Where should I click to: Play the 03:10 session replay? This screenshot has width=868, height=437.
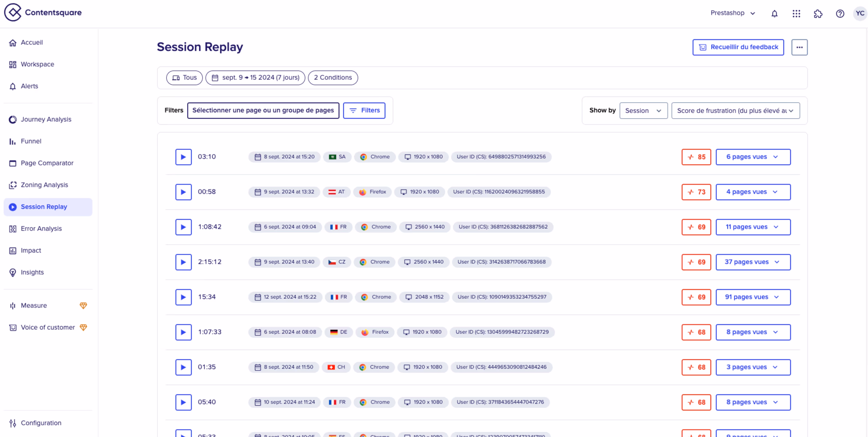point(183,157)
